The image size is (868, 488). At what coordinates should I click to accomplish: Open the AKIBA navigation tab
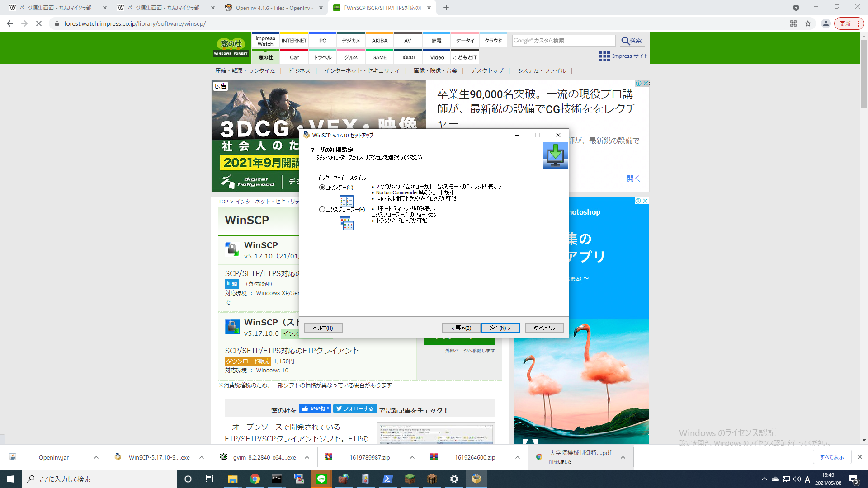pyautogui.click(x=380, y=41)
